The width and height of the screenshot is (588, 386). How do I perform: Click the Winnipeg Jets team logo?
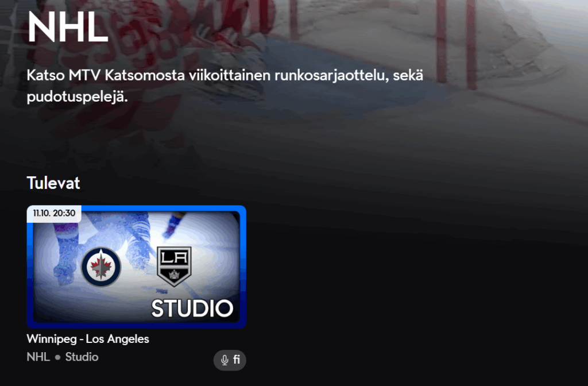pyautogui.click(x=101, y=267)
